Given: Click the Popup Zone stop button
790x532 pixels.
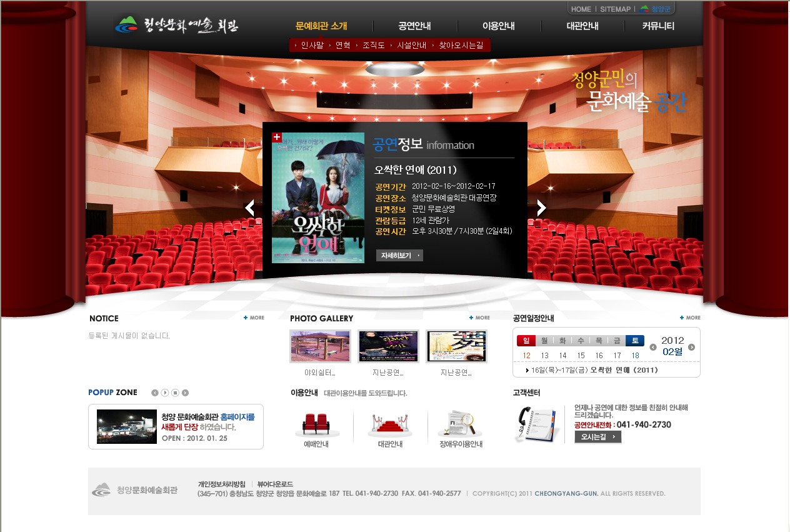Looking at the screenshot, I should click(175, 393).
